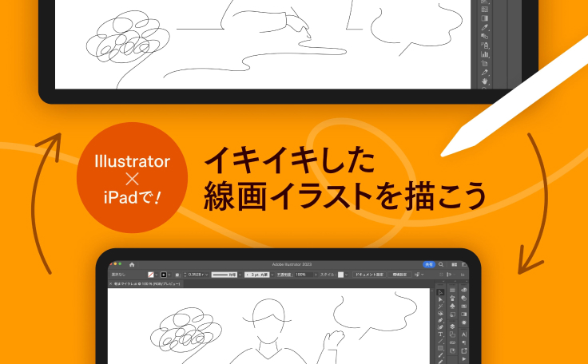Open the Stroke swatch dropdown arrow
The height and width of the screenshot is (364, 588).
(x=169, y=275)
